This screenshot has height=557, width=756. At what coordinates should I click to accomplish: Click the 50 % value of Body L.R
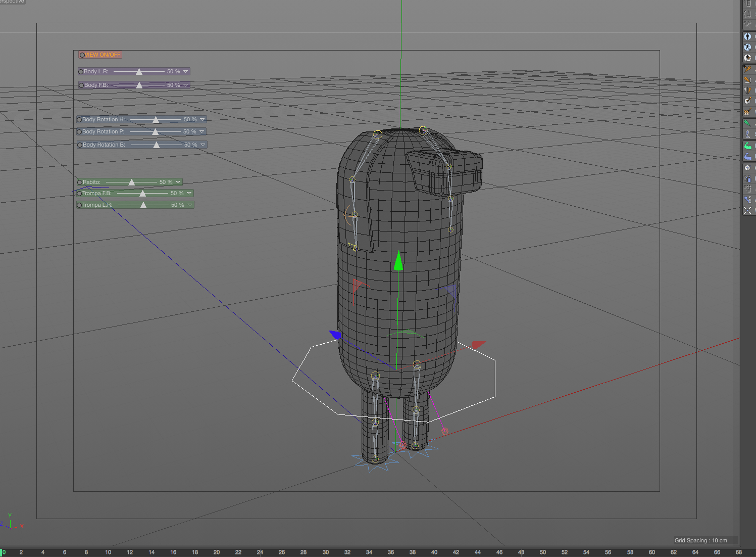(x=174, y=72)
